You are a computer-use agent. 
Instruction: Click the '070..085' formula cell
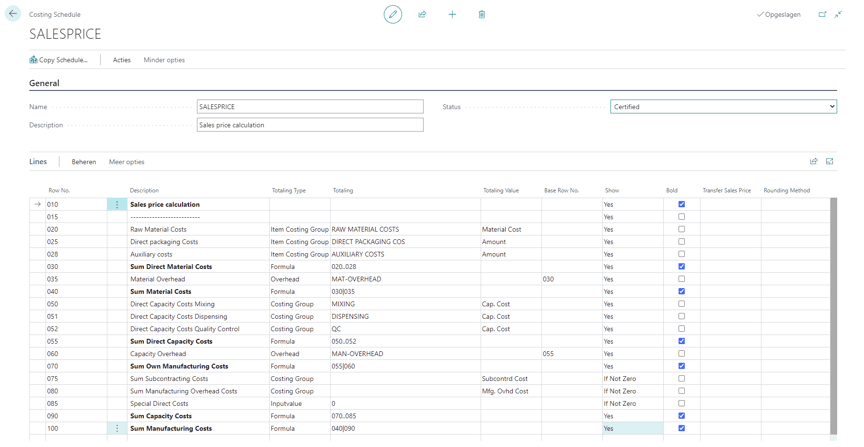405,416
